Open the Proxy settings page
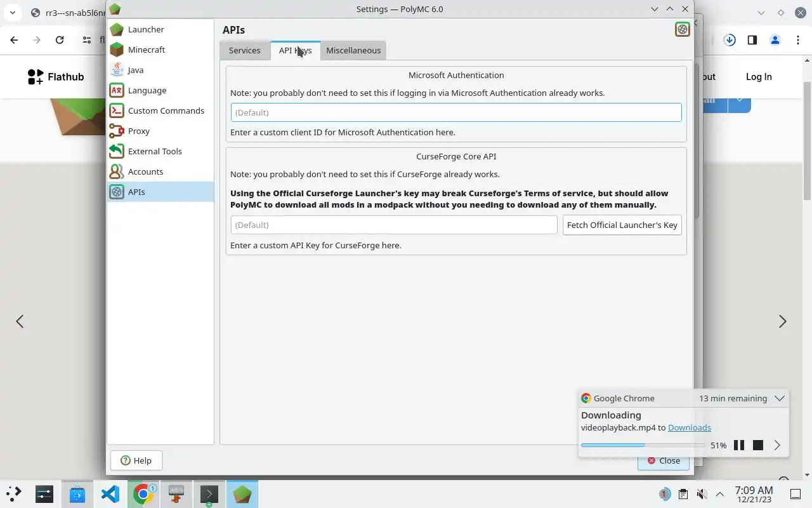The image size is (812, 508). coord(160,131)
